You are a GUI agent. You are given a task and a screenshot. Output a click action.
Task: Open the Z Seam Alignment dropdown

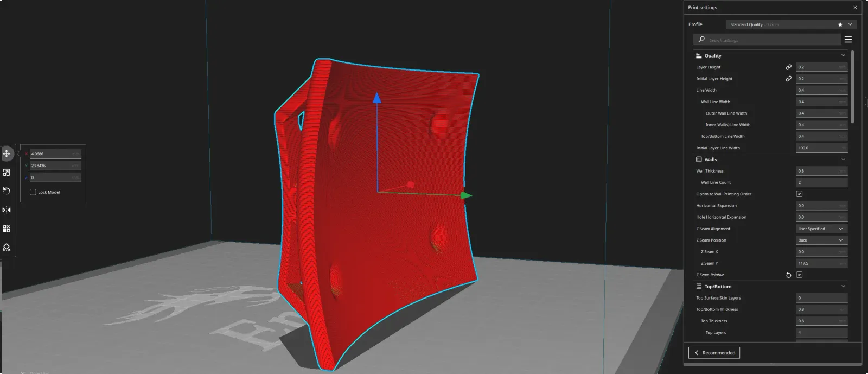[x=821, y=229]
